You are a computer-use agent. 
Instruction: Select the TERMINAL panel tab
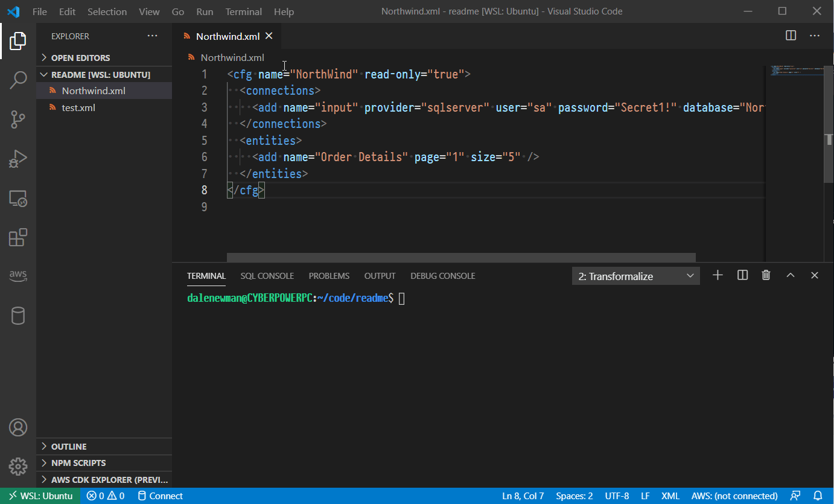[206, 276]
